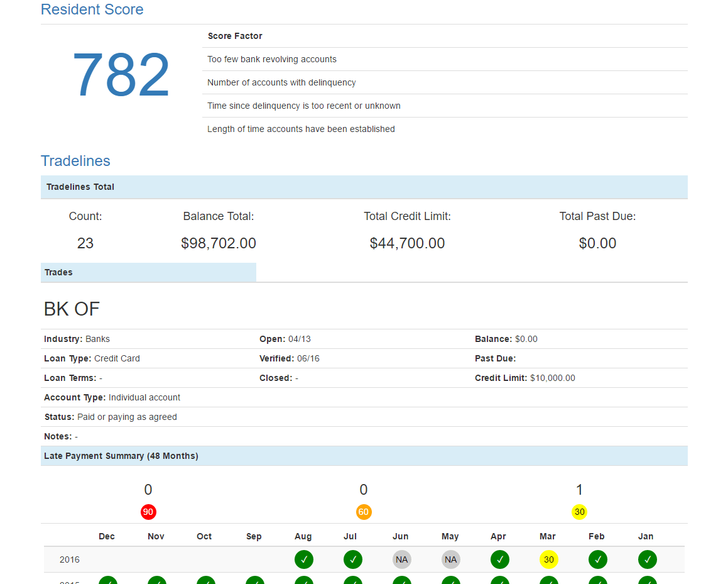This screenshot has height=584, width=728.
Task: Open the Resident Score section heading
Action: (92, 9)
